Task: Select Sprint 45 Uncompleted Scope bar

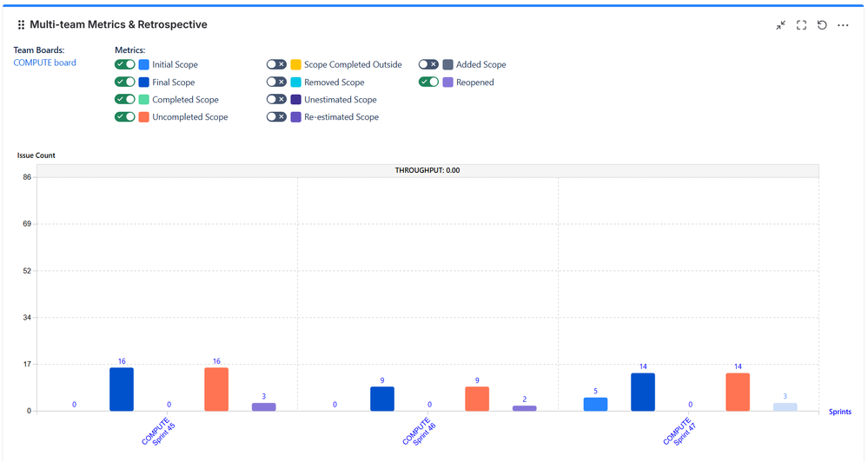Action: point(216,389)
